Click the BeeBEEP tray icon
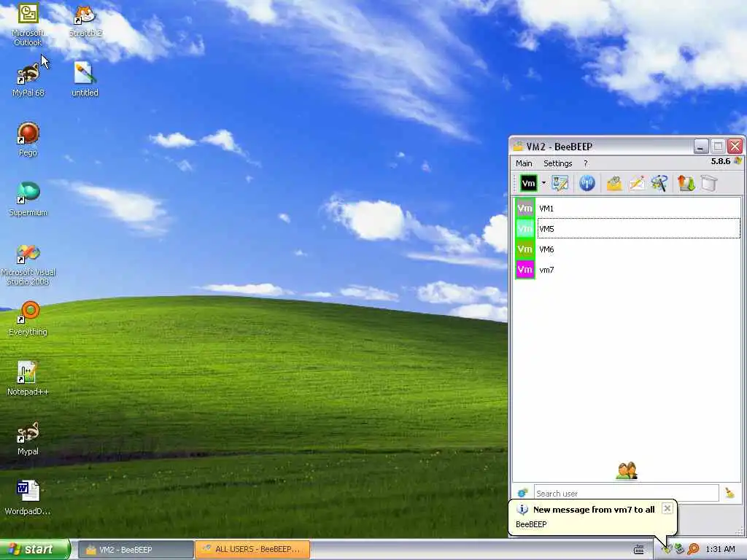The height and width of the screenshot is (560, 747). 667,550
